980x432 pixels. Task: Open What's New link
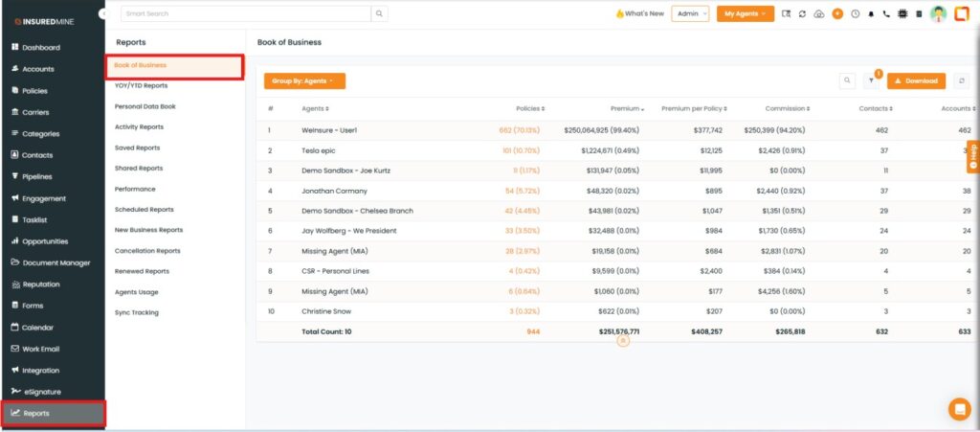(639, 13)
